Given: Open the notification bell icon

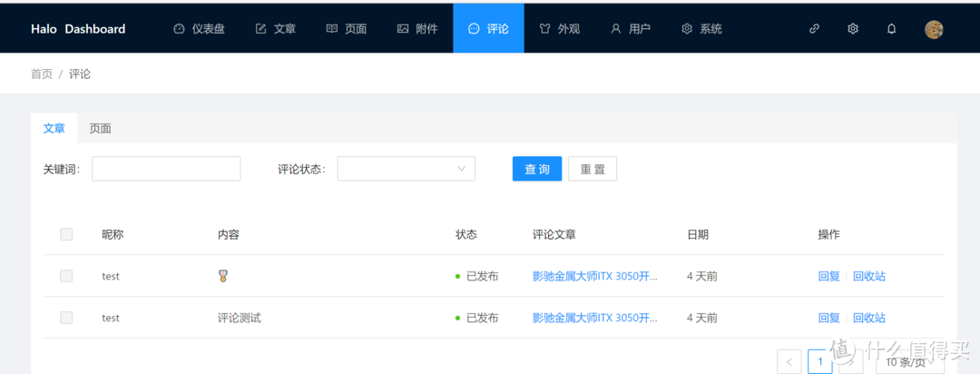Looking at the screenshot, I should (x=891, y=29).
